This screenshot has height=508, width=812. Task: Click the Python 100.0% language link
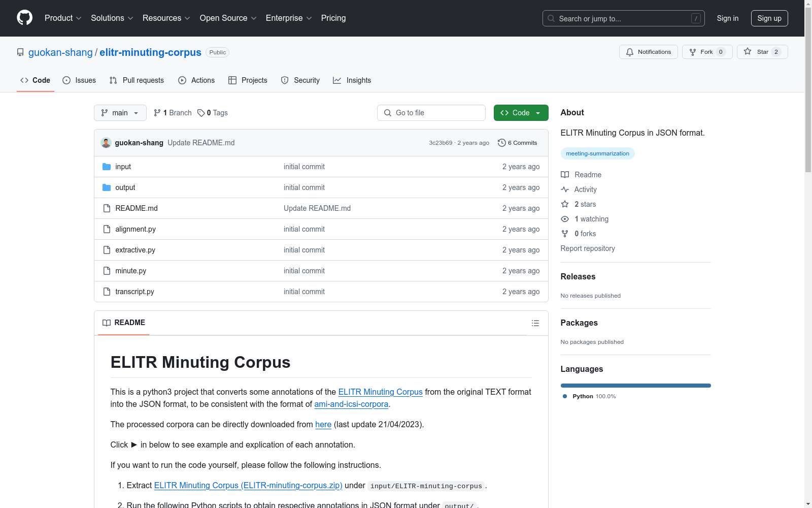pos(589,396)
